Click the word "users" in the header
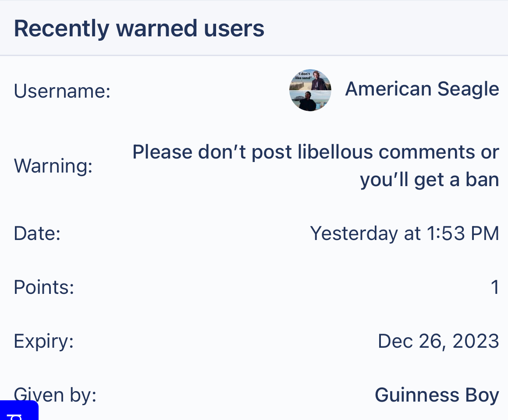Image resolution: width=508 pixels, height=420 pixels. 234,28
